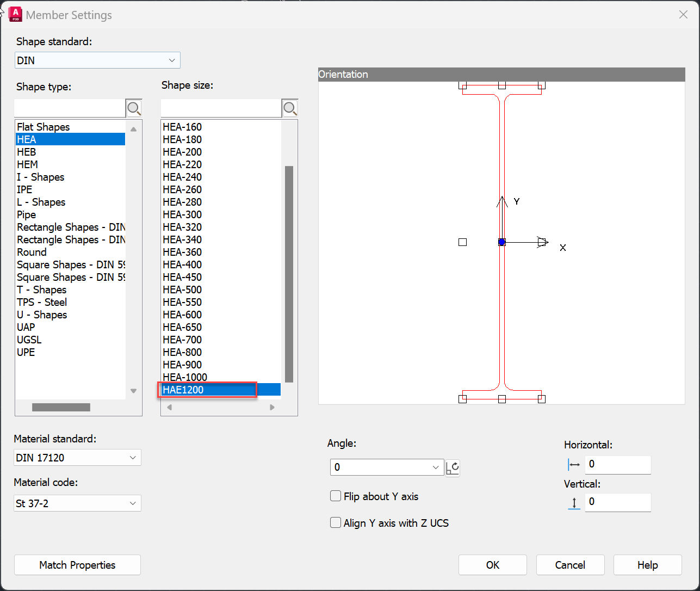Click the Shape type horizontal scrollbar thumb
The image size is (700, 591).
(x=61, y=407)
